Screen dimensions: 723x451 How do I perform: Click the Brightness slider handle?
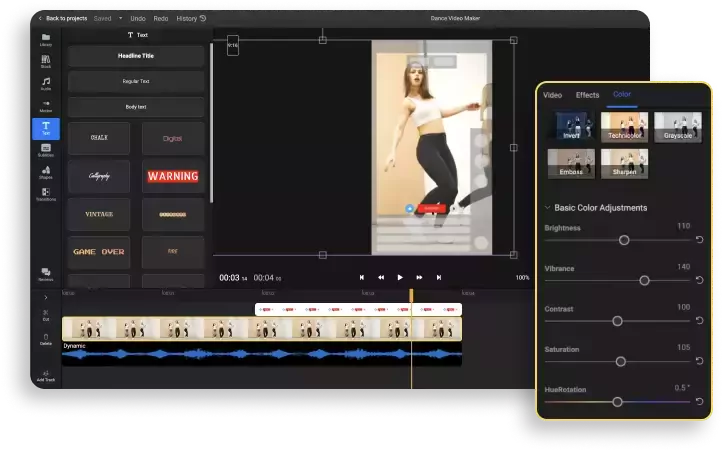(x=624, y=240)
